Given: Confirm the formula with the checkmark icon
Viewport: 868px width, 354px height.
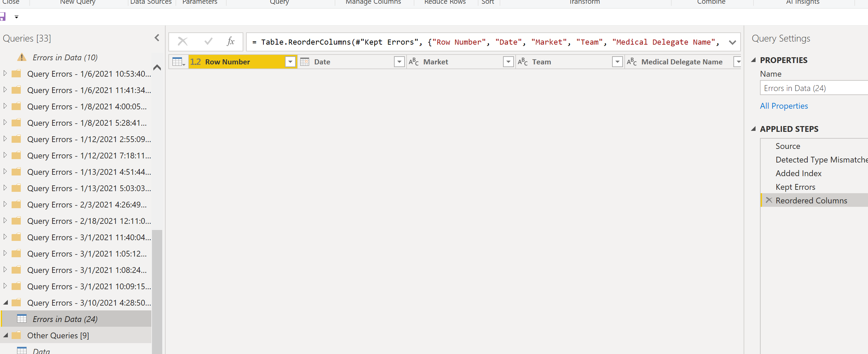Looking at the screenshot, I should coord(208,42).
